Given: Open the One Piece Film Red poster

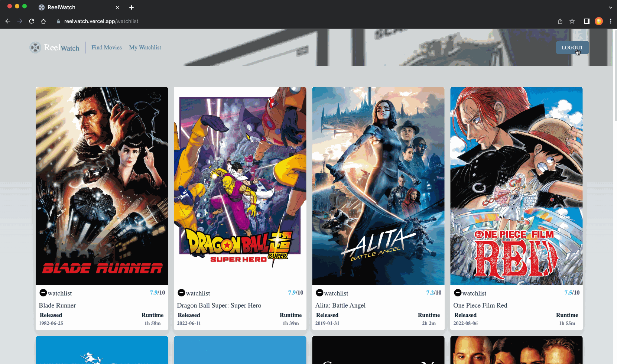Looking at the screenshot, I should (x=516, y=186).
